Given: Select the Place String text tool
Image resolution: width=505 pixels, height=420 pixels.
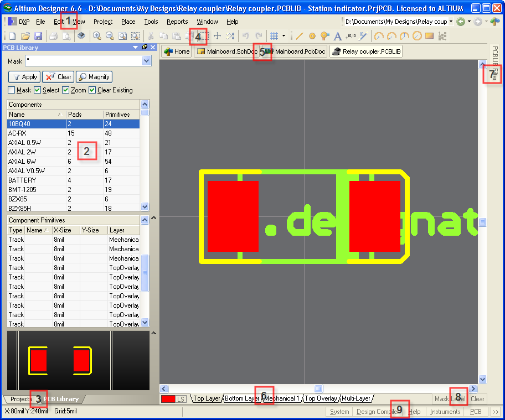Looking at the screenshot, I should click(338, 36).
